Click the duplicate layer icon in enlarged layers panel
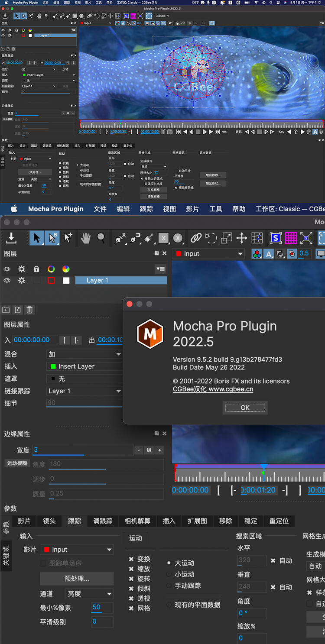This screenshot has height=644, width=325. [18, 310]
